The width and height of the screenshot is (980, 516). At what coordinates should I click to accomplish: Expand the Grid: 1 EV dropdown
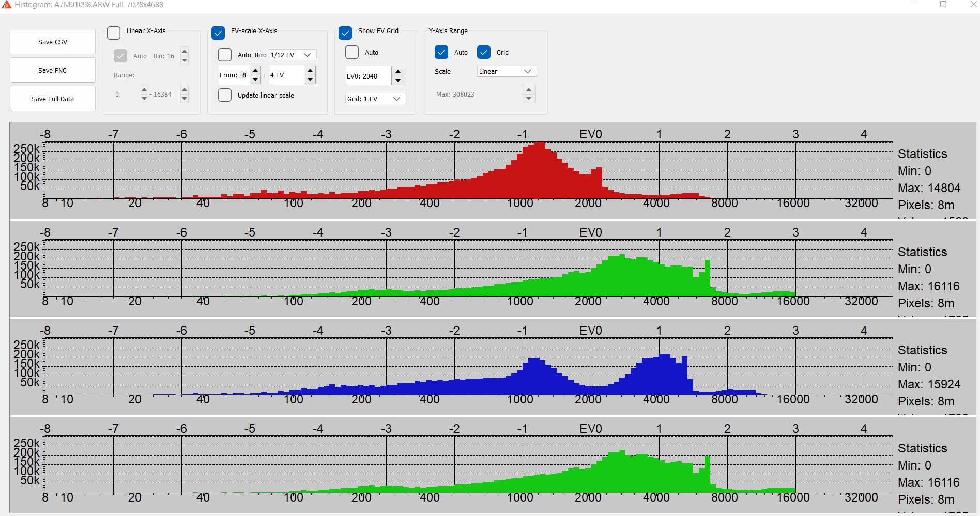(375, 99)
